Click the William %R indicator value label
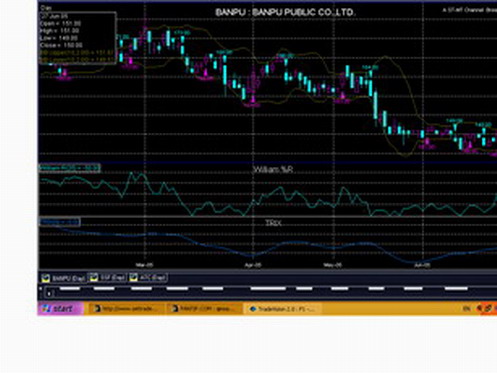 pos(69,168)
